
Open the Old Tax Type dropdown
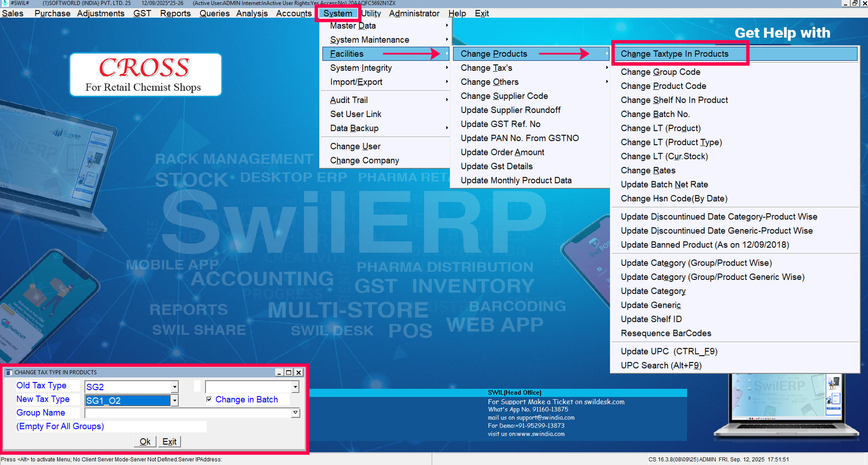(175, 387)
